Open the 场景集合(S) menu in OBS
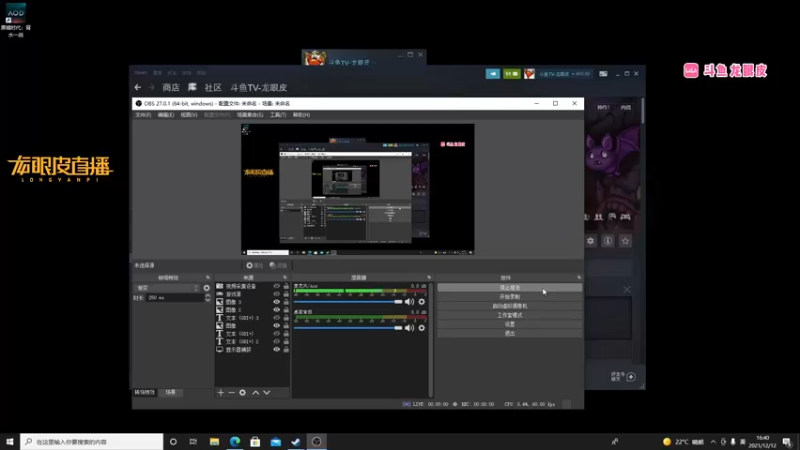The width and height of the screenshot is (800, 450). coord(250,115)
